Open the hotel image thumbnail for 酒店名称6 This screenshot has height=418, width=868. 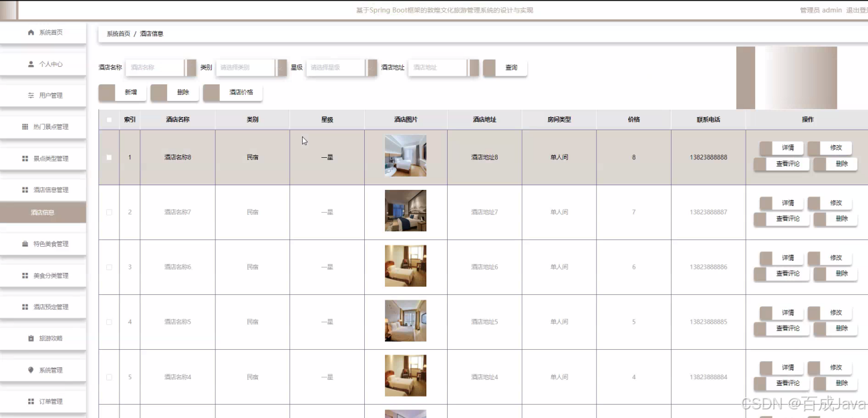406,266
